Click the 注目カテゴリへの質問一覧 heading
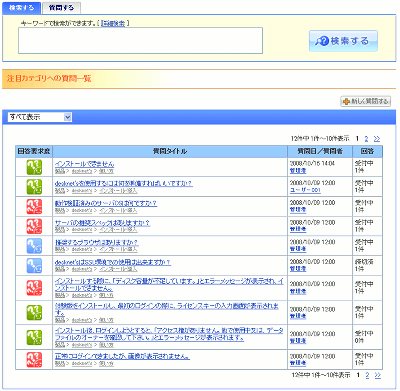Image resolution: width=400 pixels, height=391 pixels. point(49,79)
